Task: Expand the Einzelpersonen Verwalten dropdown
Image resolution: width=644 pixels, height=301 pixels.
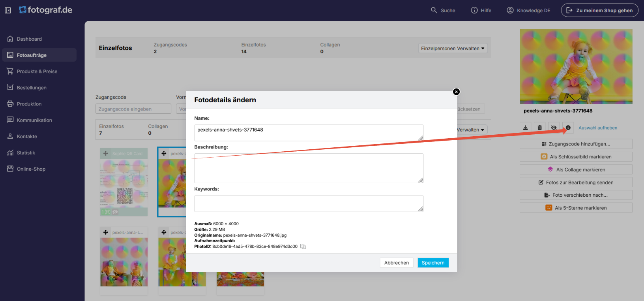Action: pyautogui.click(x=453, y=48)
